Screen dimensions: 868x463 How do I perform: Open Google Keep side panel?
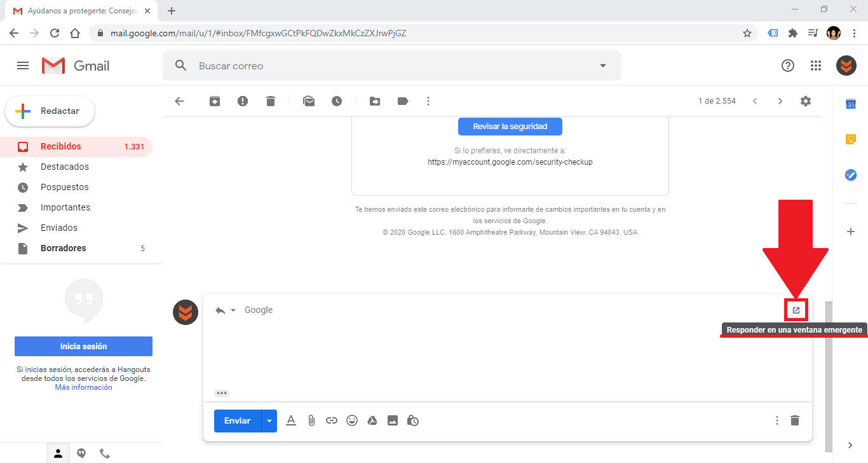point(851,139)
